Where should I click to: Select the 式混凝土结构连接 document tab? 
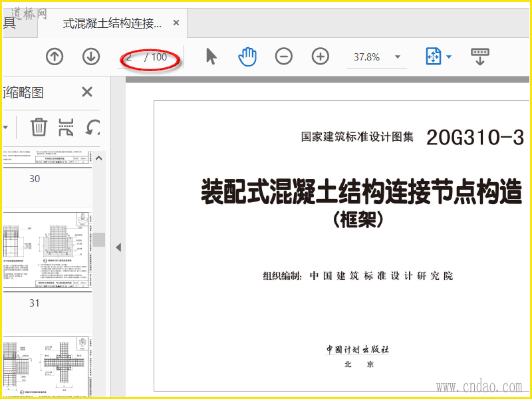coord(112,23)
